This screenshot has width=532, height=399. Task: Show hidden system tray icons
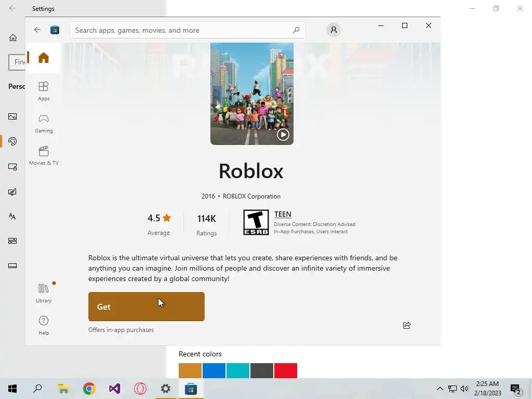[x=440, y=389]
